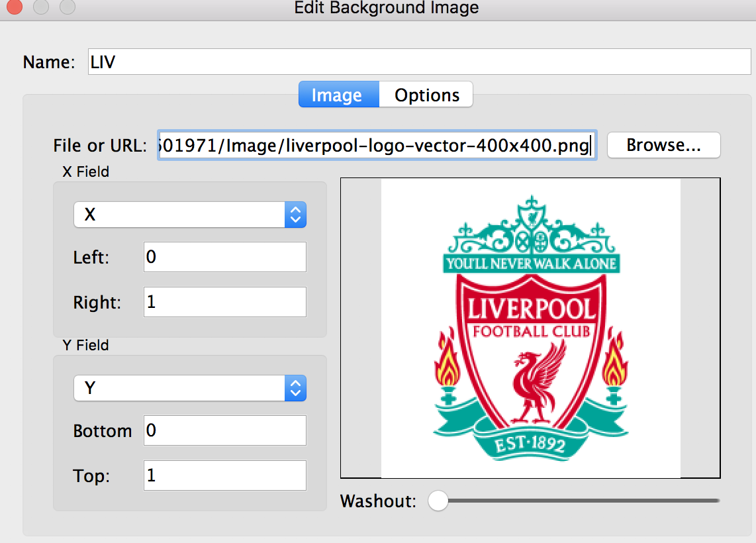This screenshot has height=543, width=756.
Task: Click the Left value input box
Action: tap(224, 257)
